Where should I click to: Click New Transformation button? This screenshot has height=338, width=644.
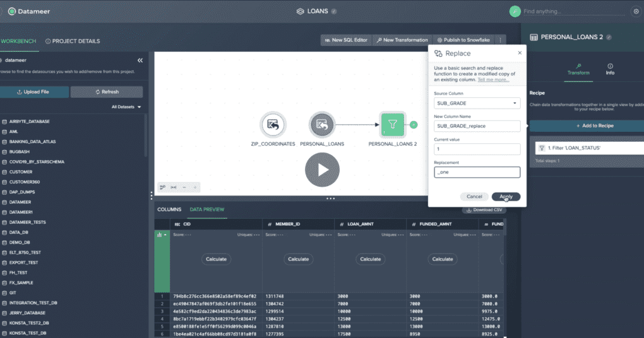click(403, 40)
